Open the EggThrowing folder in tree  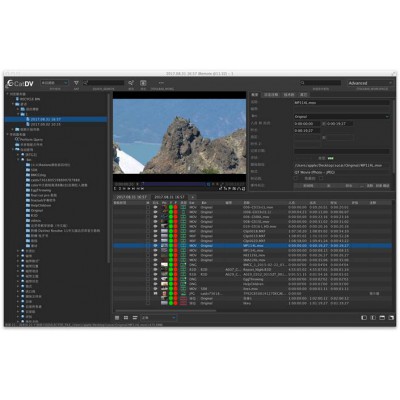pyautogui.click(x=41, y=190)
